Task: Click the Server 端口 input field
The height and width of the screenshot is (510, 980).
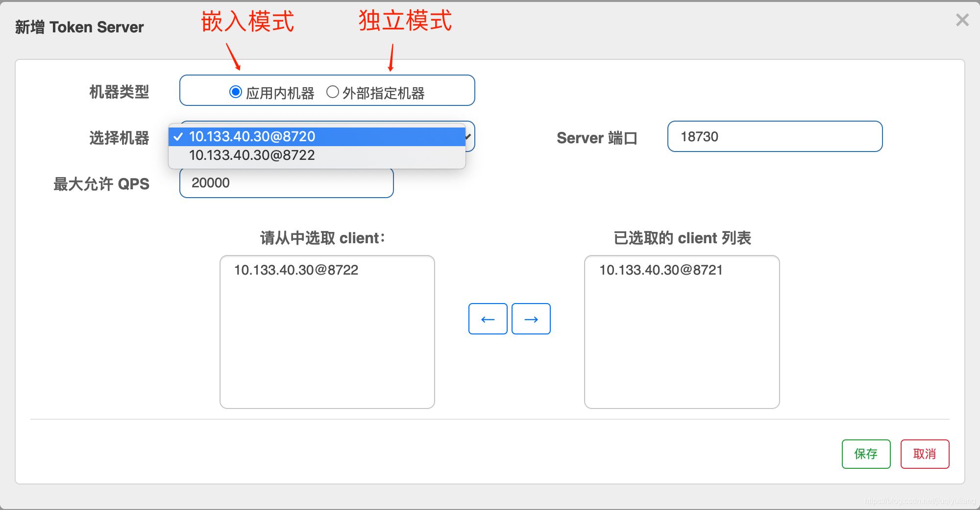Action: (x=774, y=137)
